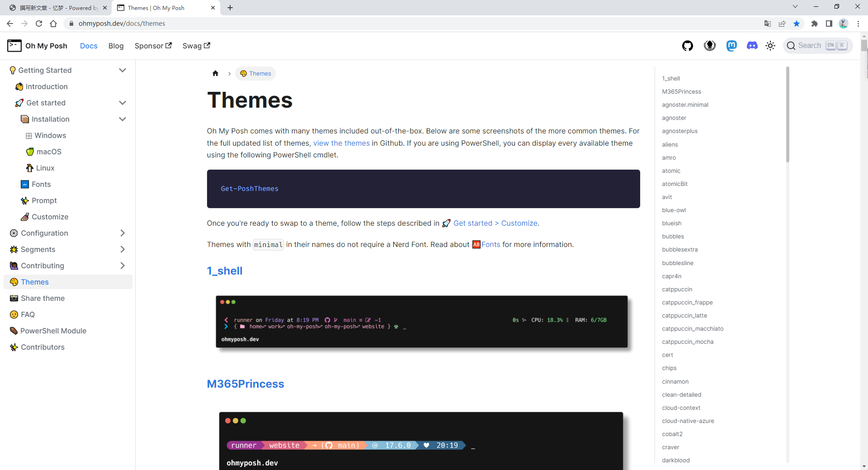The width and height of the screenshot is (868, 470).
Task: Open the Linux installation page
Action: tap(40, 168)
